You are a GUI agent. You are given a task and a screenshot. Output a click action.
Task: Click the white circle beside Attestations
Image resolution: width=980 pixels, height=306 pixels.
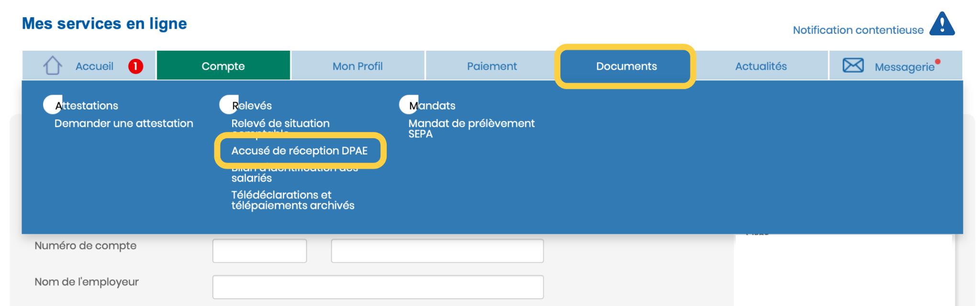tap(52, 105)
